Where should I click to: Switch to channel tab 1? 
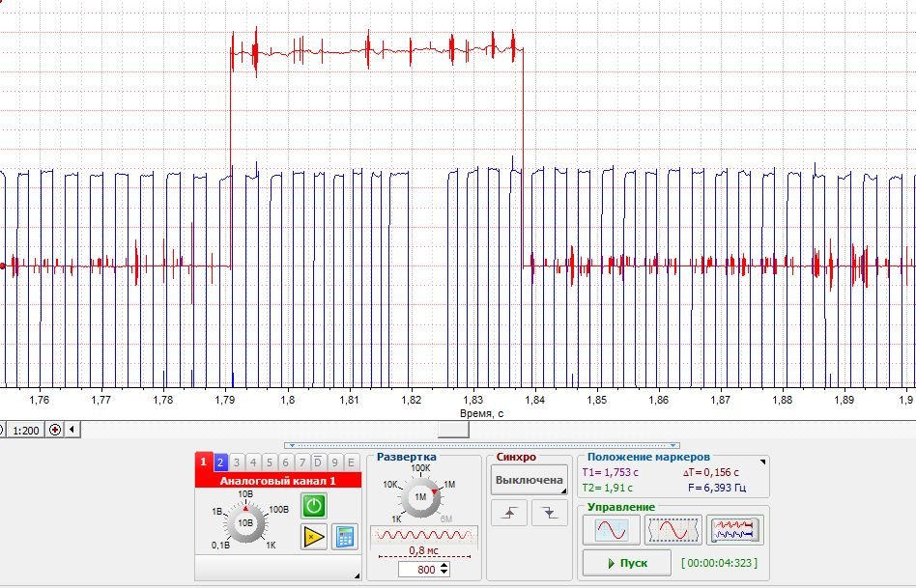[203, 462]
